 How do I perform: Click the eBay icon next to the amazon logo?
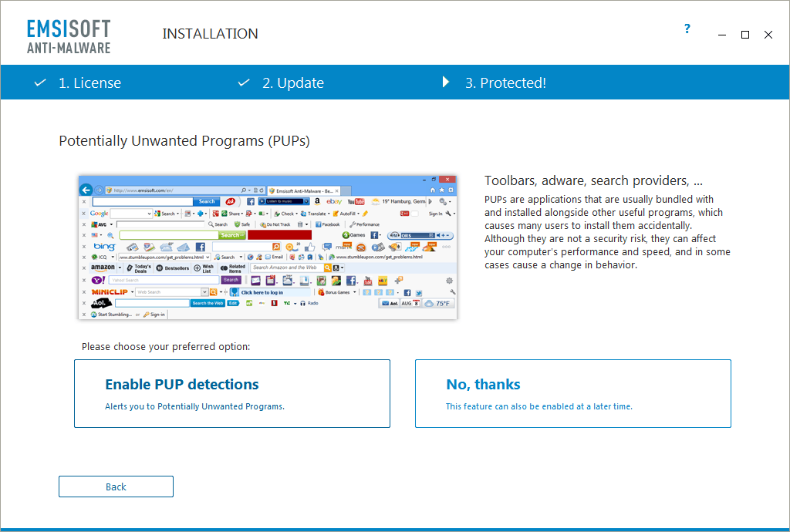[333, 201]
